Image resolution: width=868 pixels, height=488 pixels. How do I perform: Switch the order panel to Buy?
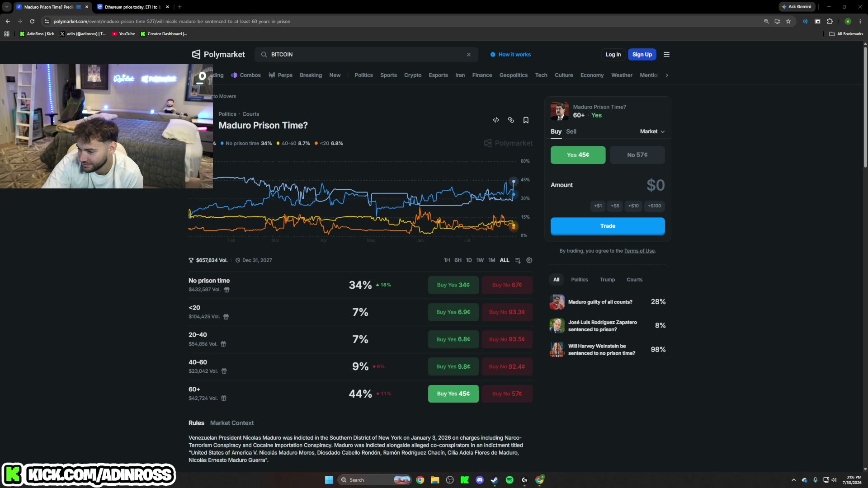point(556,131)
